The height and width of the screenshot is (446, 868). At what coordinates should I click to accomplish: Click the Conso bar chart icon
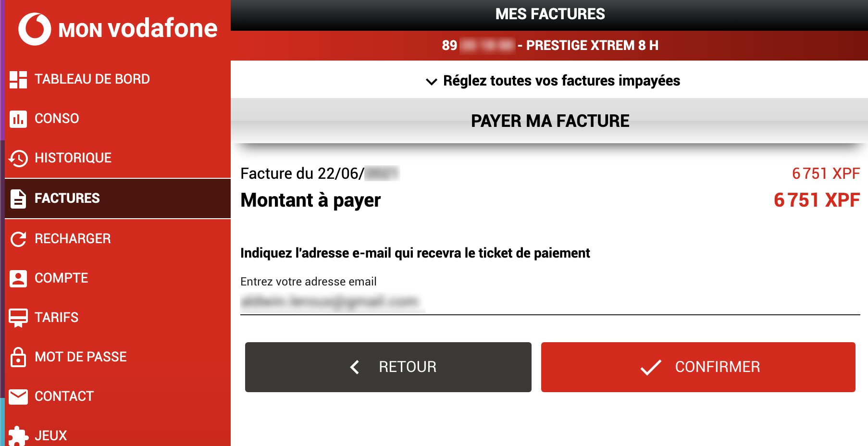[x=18, y=119]
